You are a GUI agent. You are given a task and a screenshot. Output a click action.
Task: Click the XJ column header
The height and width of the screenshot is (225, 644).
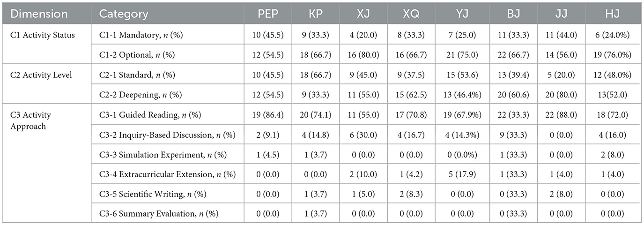pyautogui.click(x=363, y=14)
